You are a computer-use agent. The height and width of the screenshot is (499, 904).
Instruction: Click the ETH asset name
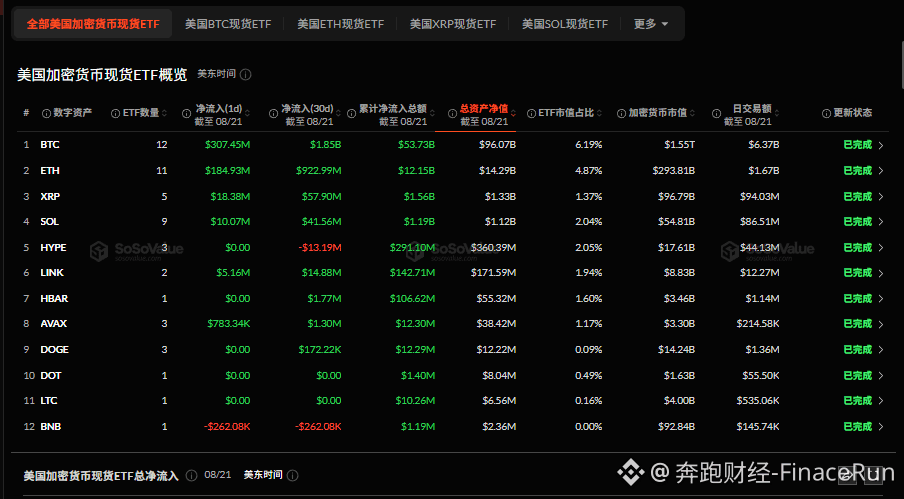click(x=50, y=171)
